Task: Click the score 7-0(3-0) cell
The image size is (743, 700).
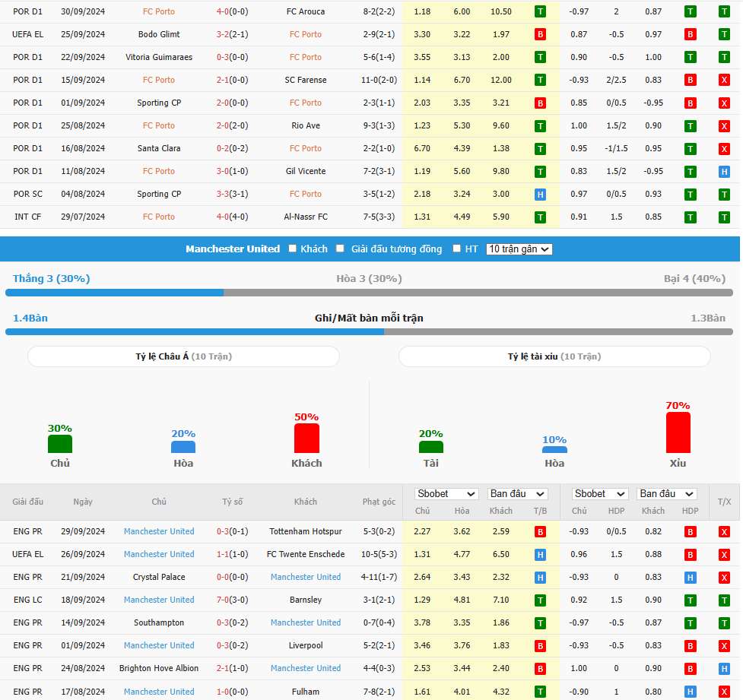Action: pos(232,600)
